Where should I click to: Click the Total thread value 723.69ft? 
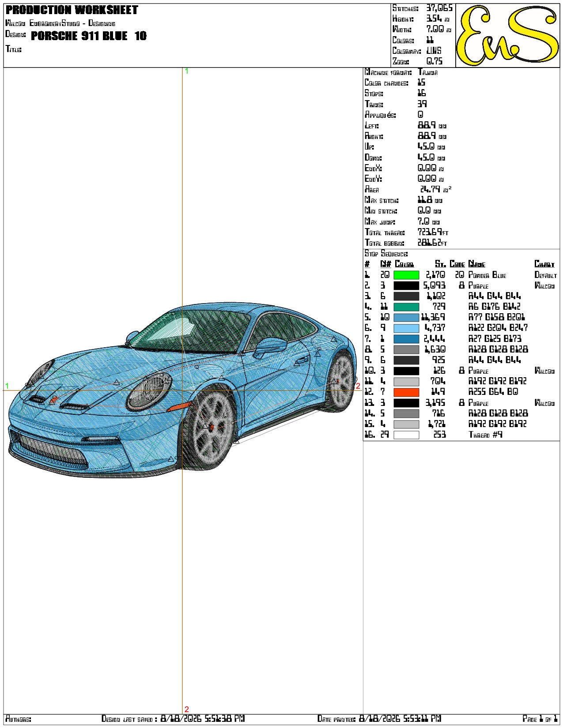433,232
